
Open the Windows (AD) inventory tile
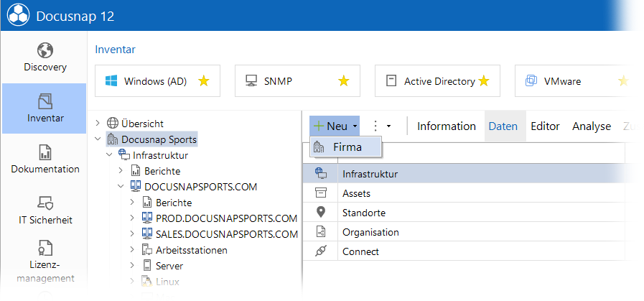tap(157, 81)
